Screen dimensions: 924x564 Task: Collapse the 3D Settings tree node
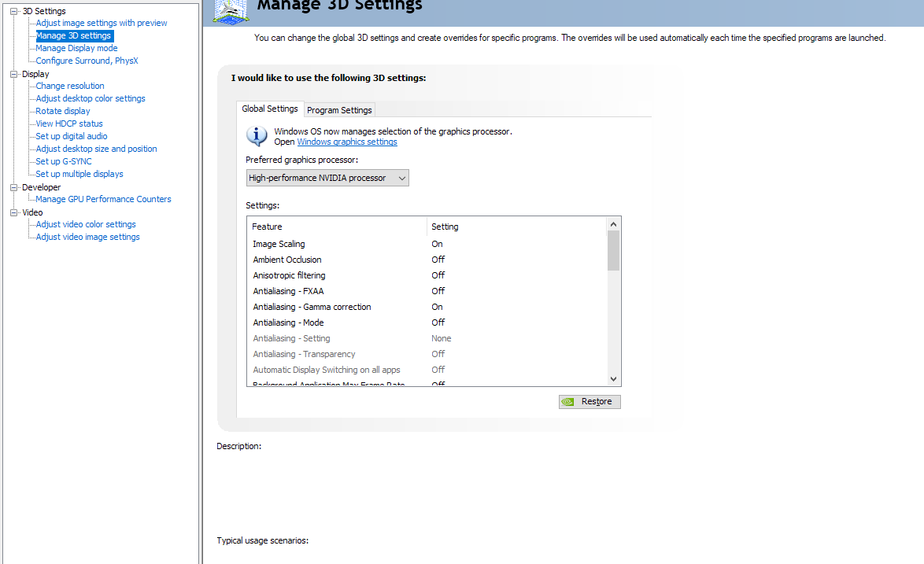coord(13,11)
